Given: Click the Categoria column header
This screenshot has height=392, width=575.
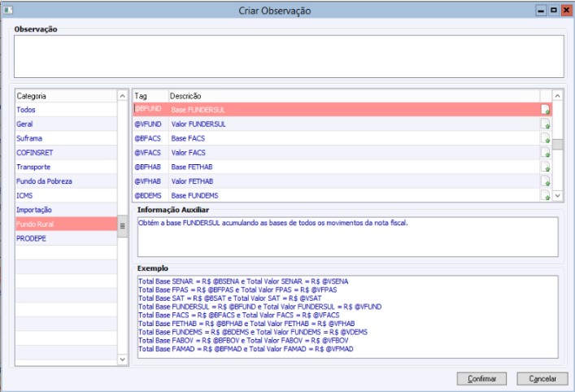Looking at the screenshot, I should click(x=67, y=96).
